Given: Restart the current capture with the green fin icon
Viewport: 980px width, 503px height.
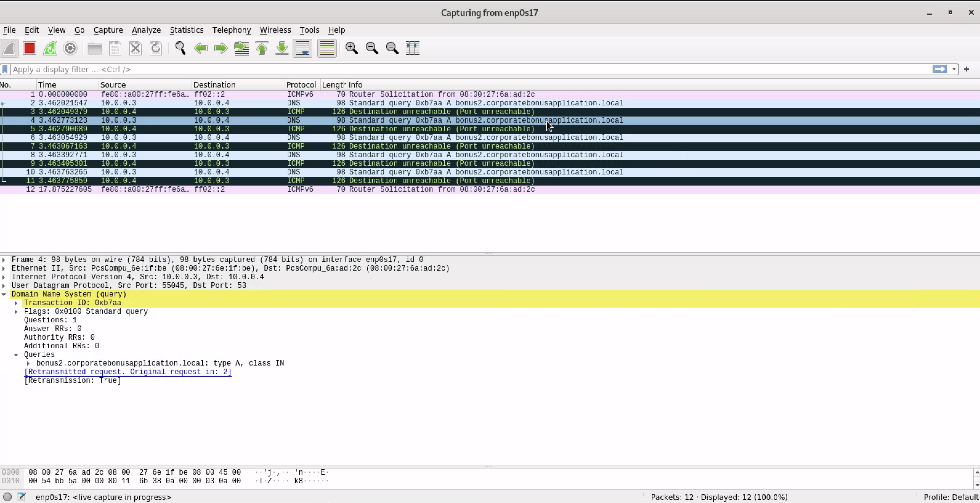Looking at the screenshot, I should coord(50,48).
